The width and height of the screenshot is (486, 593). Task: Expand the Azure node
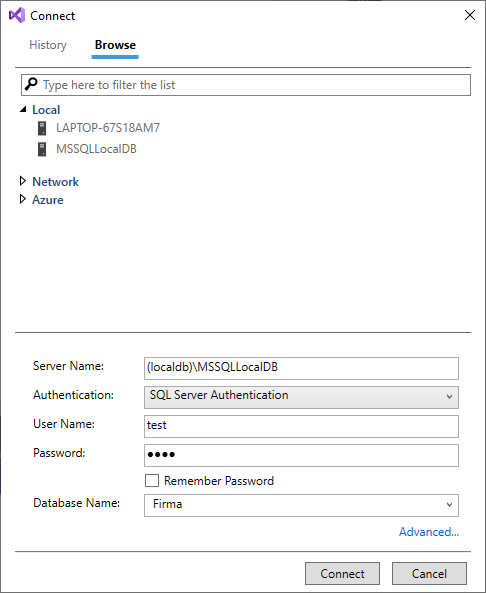tap(23, 199)
